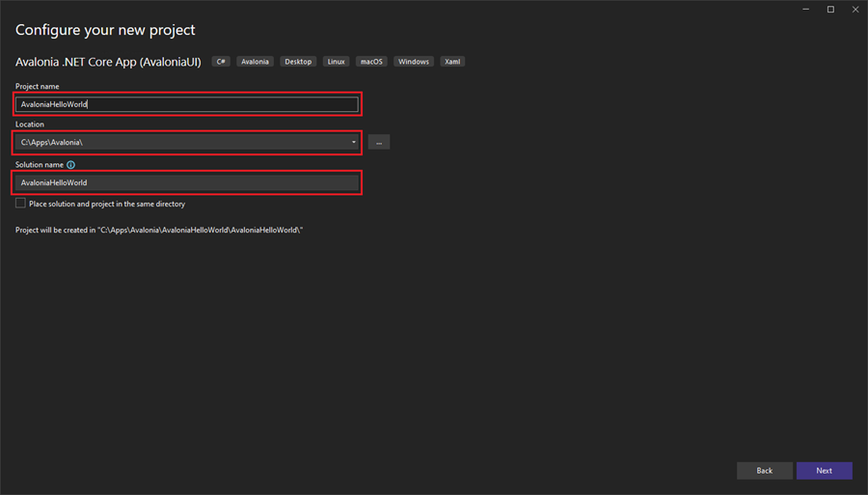Click the 'Configure your new project' heading
Image resolution: width=868 pixels, height=495 pixels.
(x=105, y=30)
